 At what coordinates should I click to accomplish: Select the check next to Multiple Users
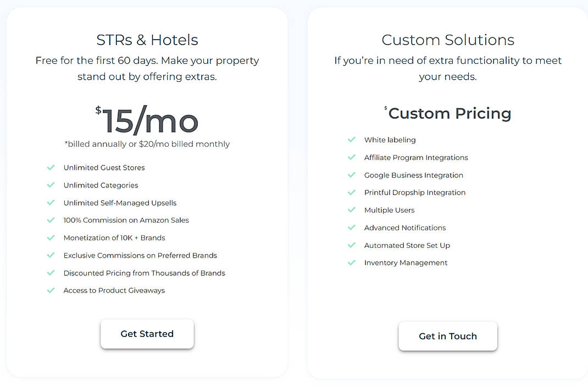(352, 211)
